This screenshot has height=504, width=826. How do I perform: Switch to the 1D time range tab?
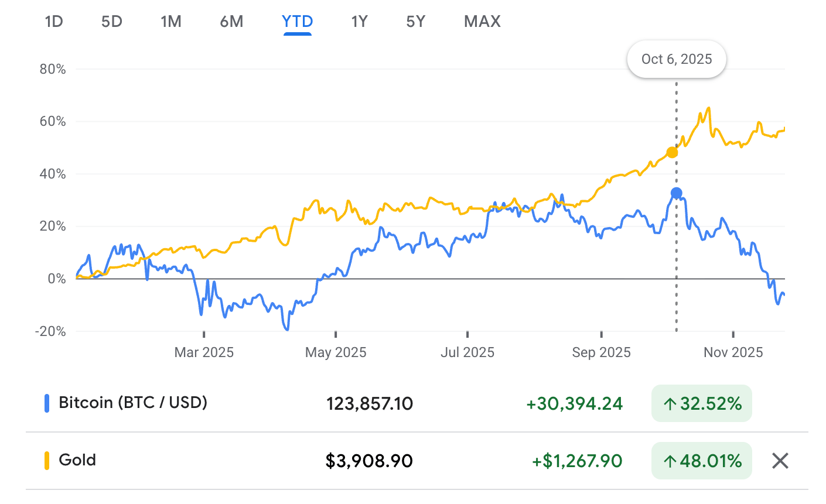[54, 22]
